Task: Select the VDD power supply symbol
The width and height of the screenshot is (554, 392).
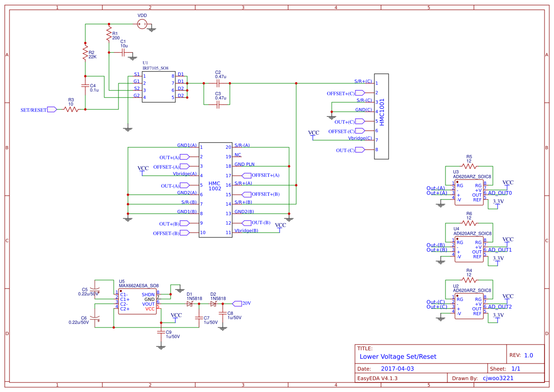Action: pos(143,23)
